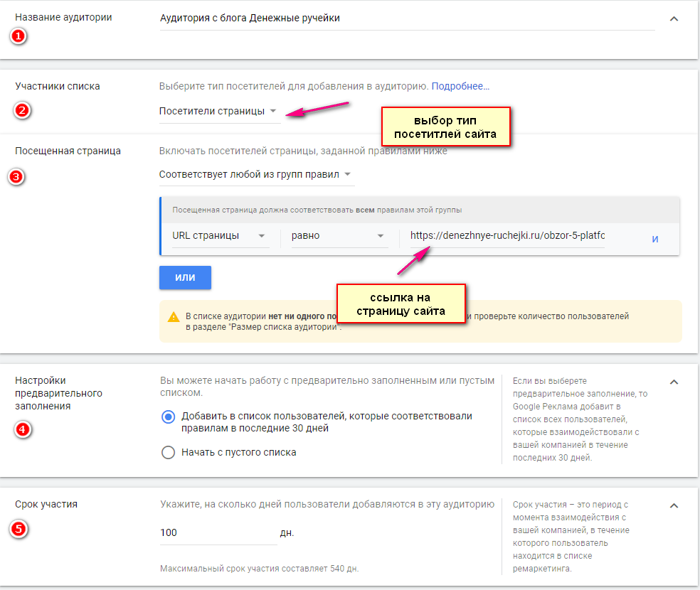Click the audience name input field
This screenshot has width=700, height=590.
point(405,18)
